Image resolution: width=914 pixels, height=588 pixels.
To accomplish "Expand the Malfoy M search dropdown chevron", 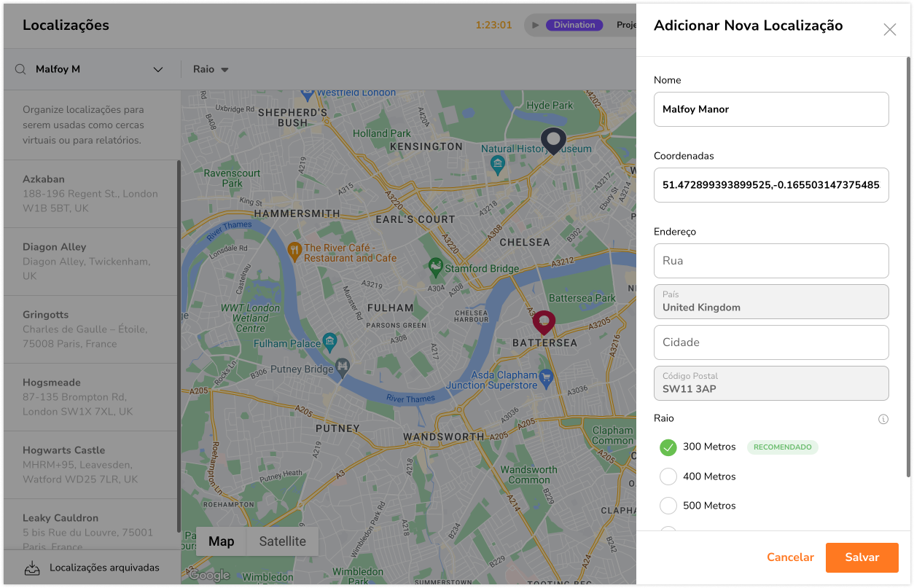I will pos(158,70).
